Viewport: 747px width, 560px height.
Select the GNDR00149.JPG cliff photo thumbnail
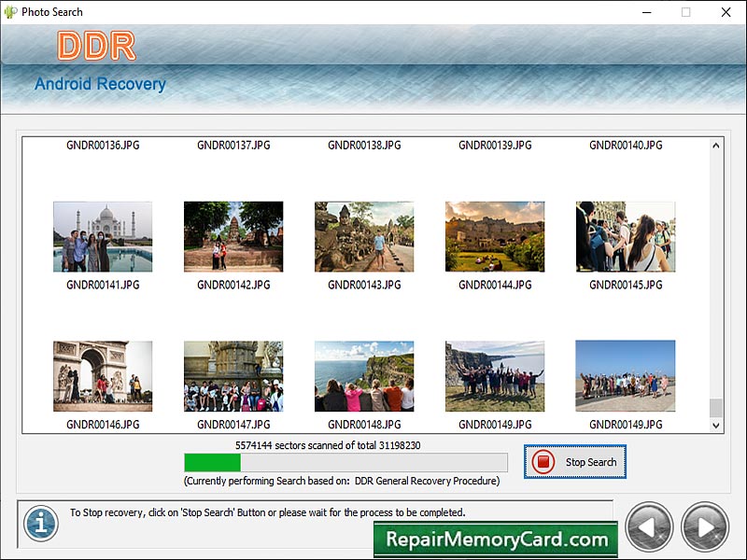click(494, 377)
